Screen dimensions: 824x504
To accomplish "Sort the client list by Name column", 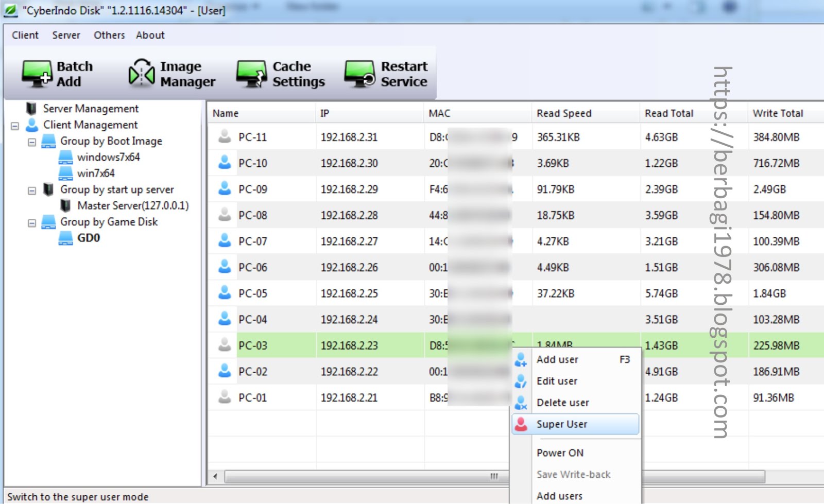I will 262,113.
